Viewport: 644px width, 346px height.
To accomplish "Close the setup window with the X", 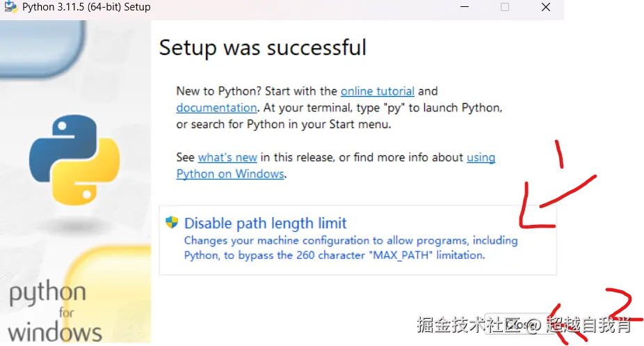I will (546, 7).
